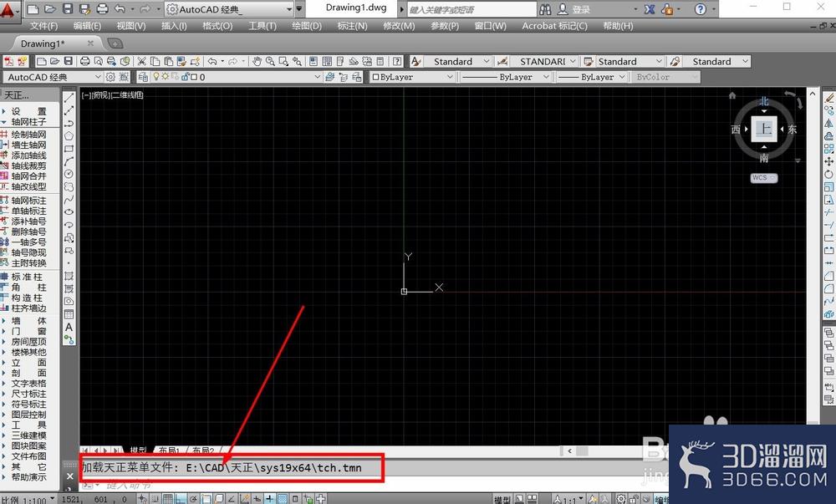Image resolution: width=836 pixels, height=504 pixels.
Task: Click the Undo arrow in quick access bar
Action: 120,9
